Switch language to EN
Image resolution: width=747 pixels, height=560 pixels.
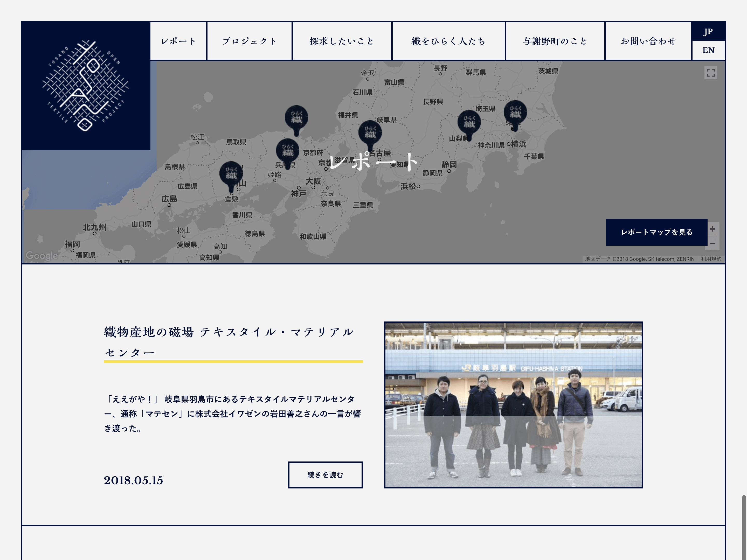tap(708, 50)
